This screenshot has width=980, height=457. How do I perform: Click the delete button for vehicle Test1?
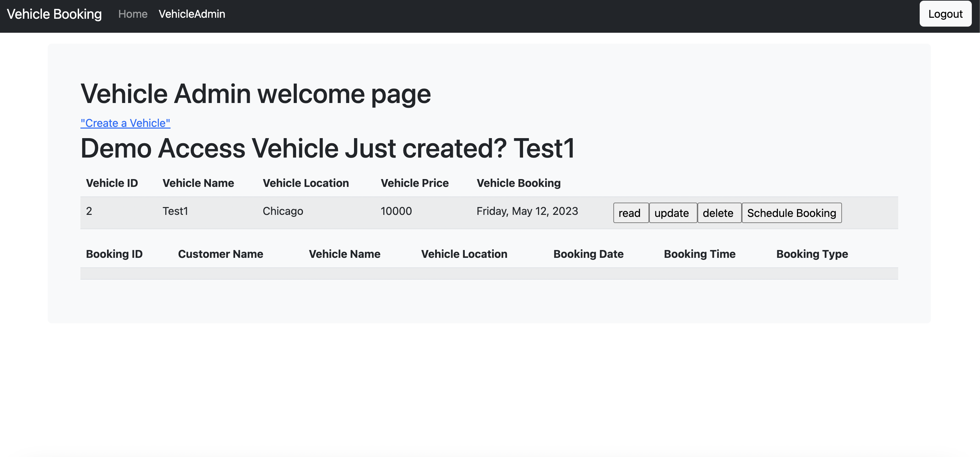tap(718, 213)
